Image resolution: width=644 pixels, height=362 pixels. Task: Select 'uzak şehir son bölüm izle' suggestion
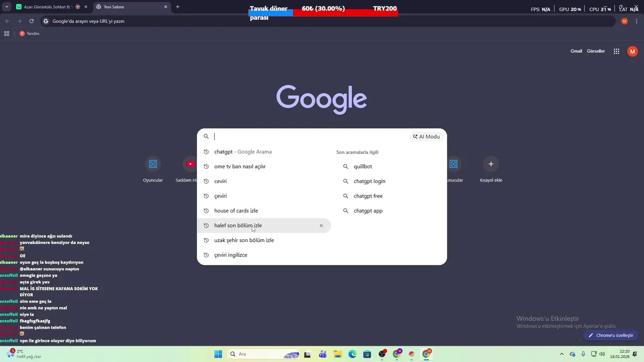pyautogui.click(x=264, y=240)
